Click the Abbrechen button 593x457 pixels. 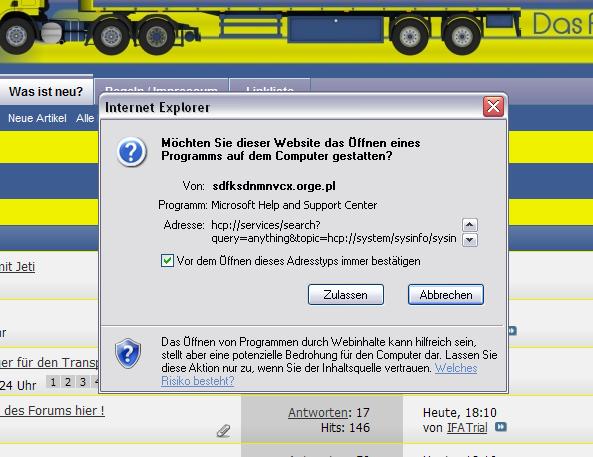click(446, 294)
